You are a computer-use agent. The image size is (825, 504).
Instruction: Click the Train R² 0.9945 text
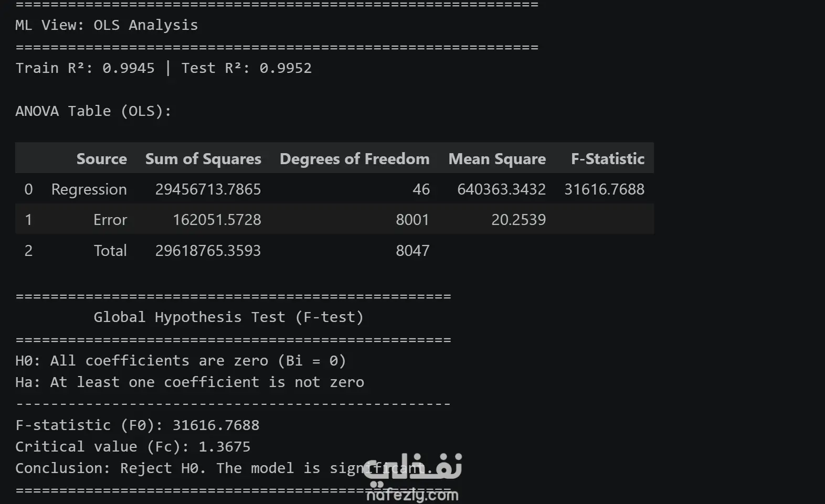click(x=85, y=68)
